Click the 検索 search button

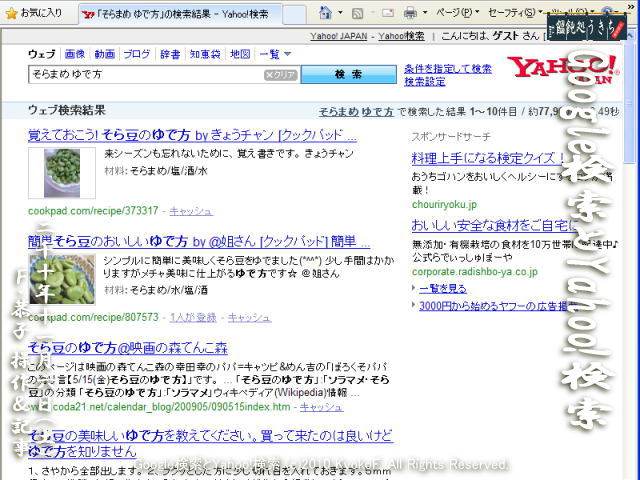tap(349, 74)
